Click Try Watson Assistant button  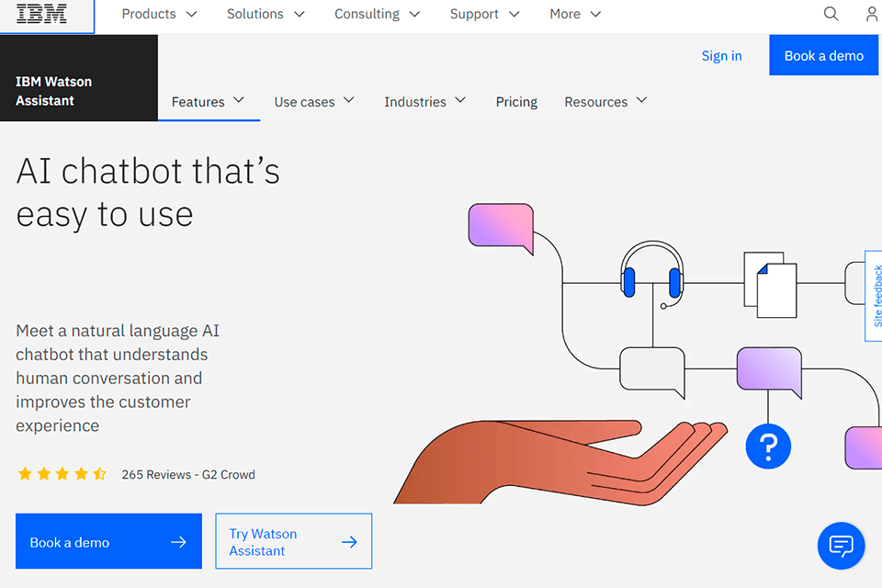pos(294,541)
